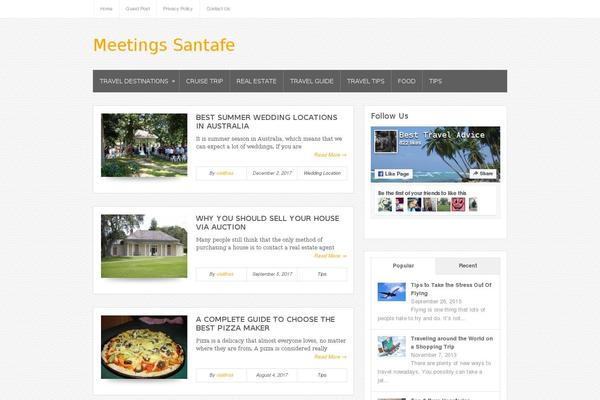Open Best Summer Wedding Locations in Australia title
Image resolution: width=600 pixels, height=400 pixels.
click(266, 122)
